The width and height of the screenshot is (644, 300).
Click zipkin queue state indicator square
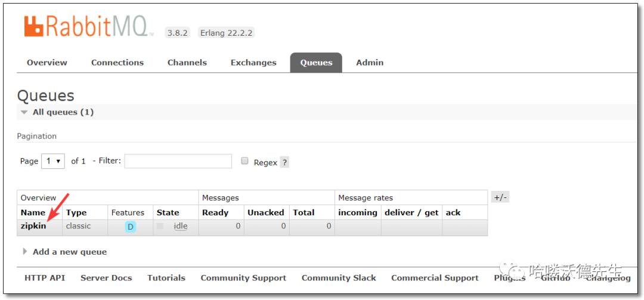point(160,226)
